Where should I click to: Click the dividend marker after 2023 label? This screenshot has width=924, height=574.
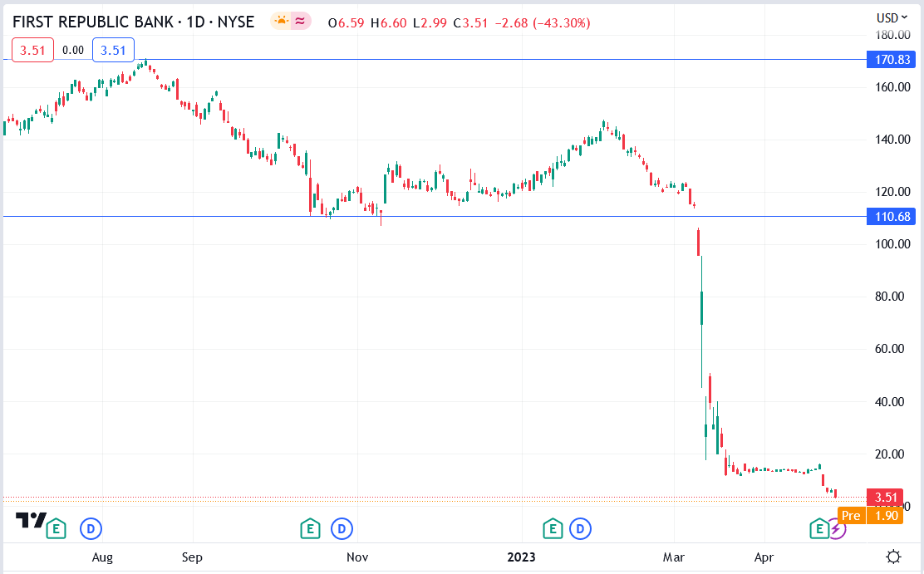pos(581,527)
